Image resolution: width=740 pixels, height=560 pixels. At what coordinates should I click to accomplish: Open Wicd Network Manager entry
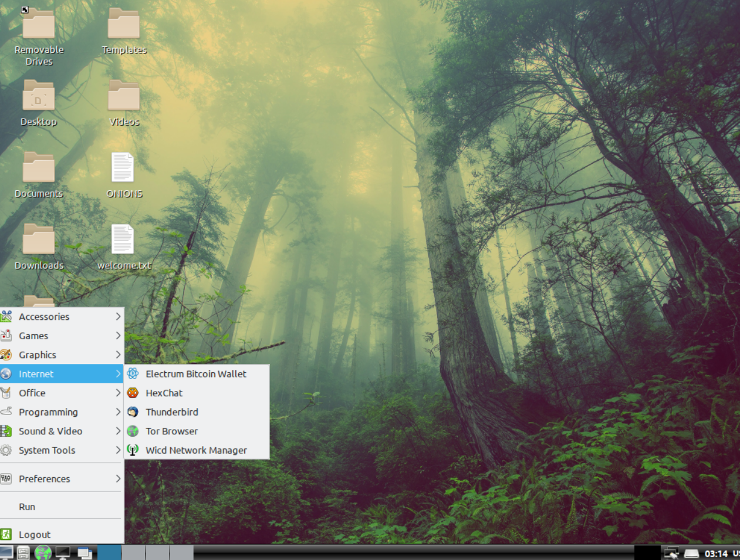click(197, 450)
